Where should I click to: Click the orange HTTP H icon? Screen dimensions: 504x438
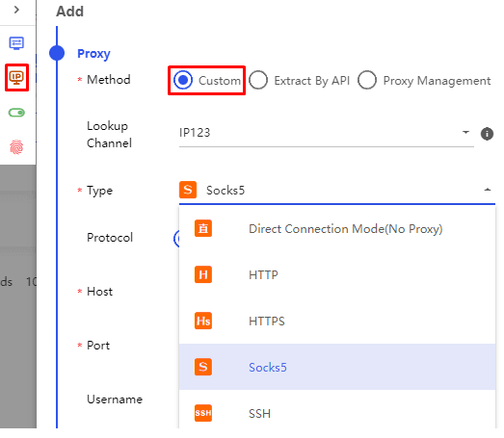(x=203, y=274)
